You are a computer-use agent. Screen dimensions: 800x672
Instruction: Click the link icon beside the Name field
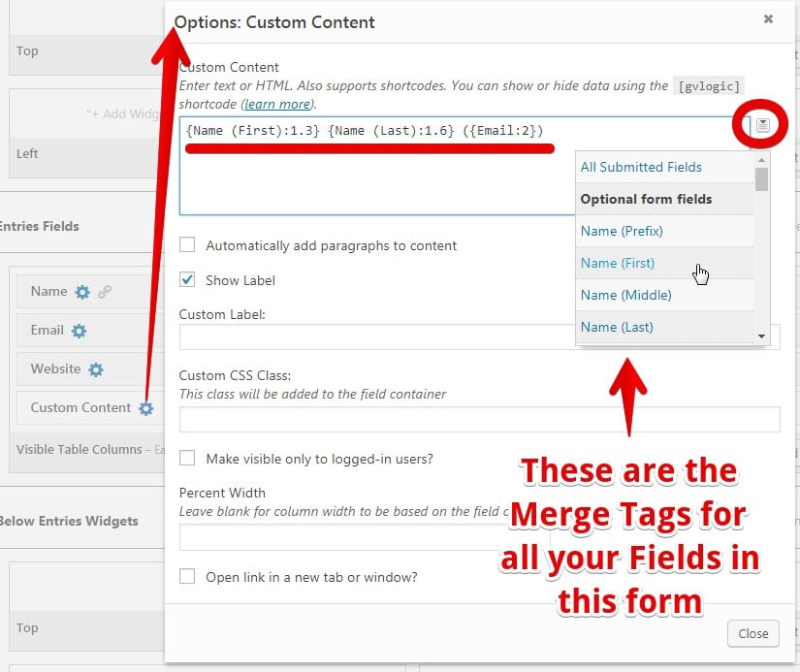tap(105, 292)
